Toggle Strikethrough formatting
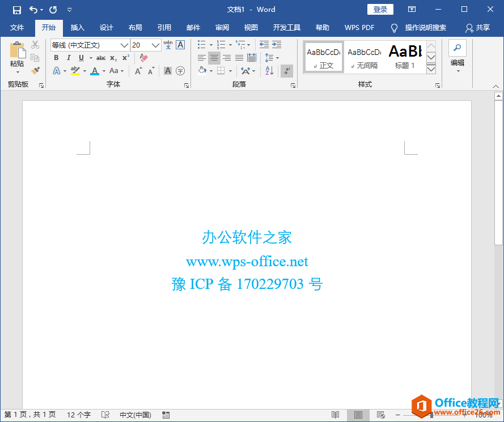 (101, 58)
